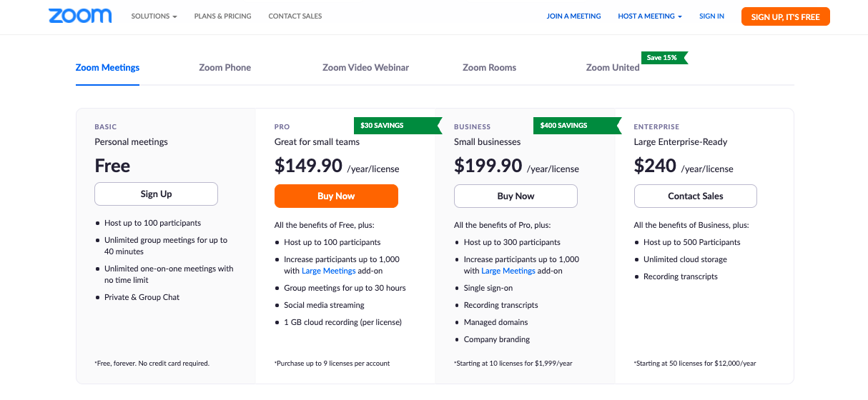Click the Sign In link
The image size is (868, 400).
(x=711, y=16)
